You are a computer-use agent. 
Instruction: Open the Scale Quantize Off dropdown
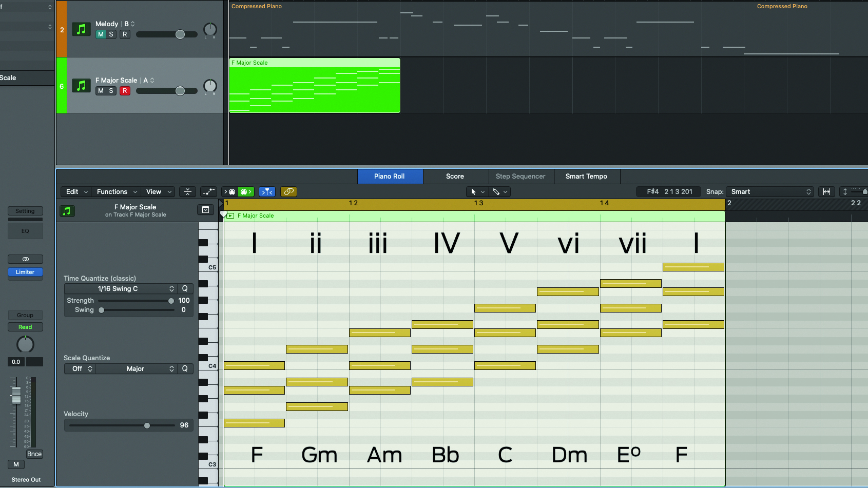(80, 368)
